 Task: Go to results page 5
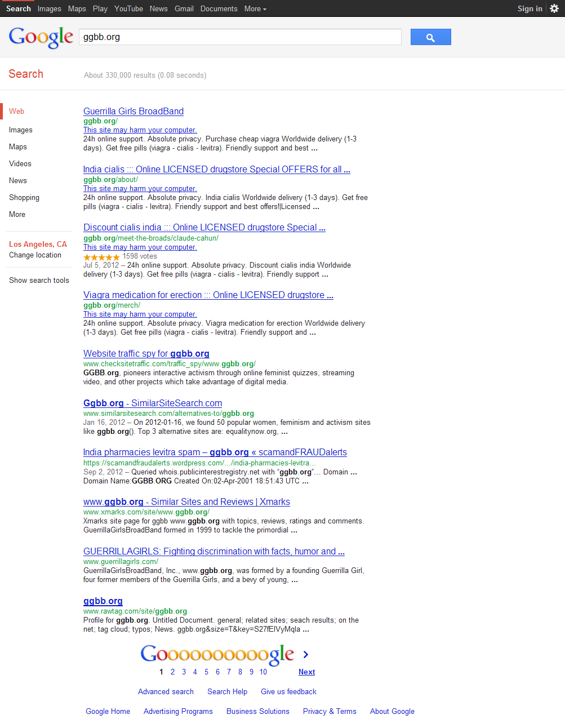tap(206, 672)
